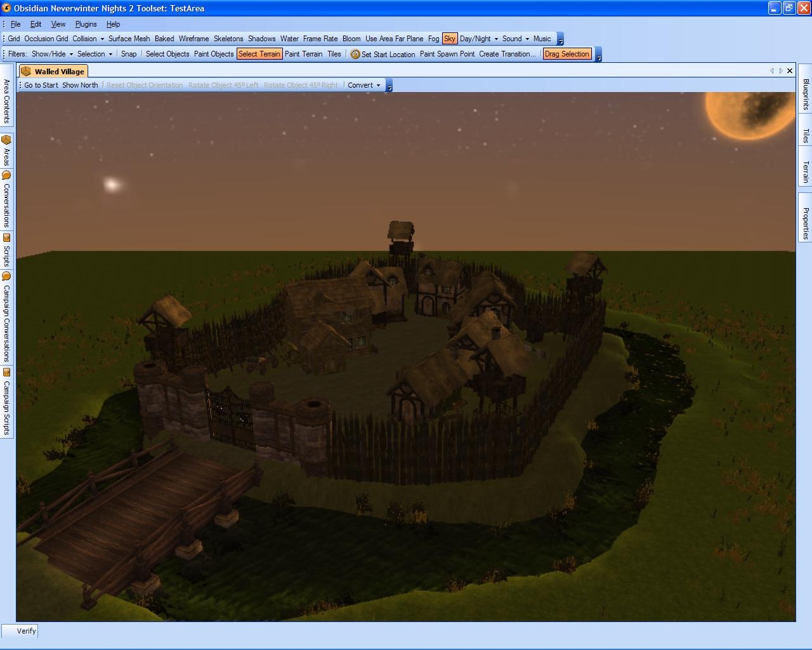Open the Plugins menu

pos(86,24)
